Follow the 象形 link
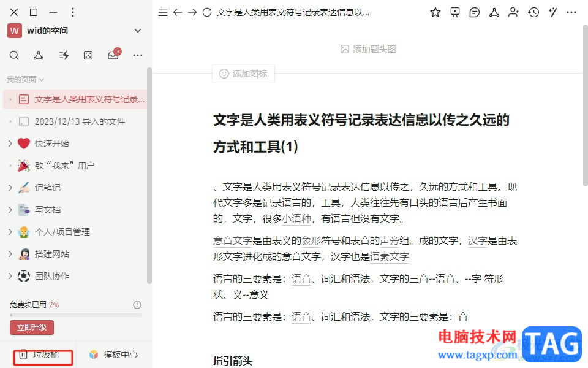This screenshot has height=368, width=588. click(x=311, y=240)
